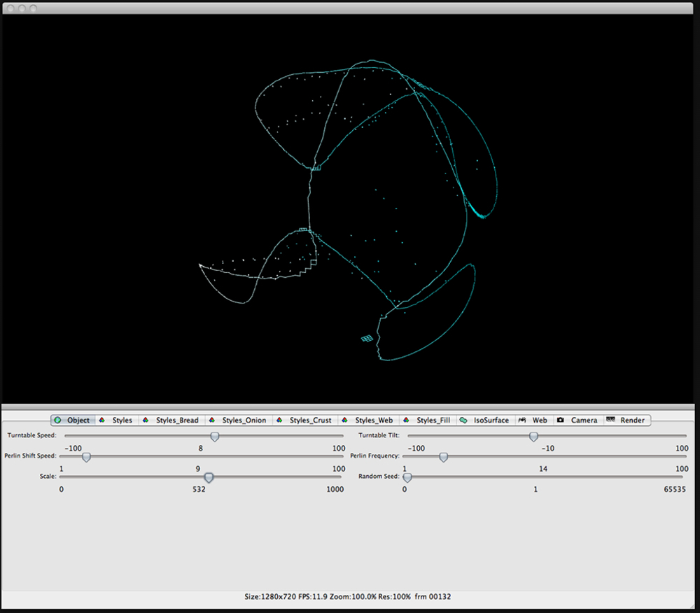Click the clapperboard icon on Render tab
Screen dimensions: 700x613
610,419
